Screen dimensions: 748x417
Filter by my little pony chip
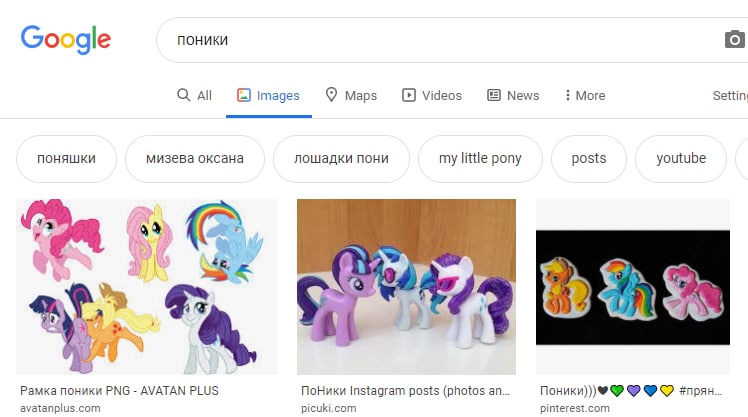(x=480, y=158)
